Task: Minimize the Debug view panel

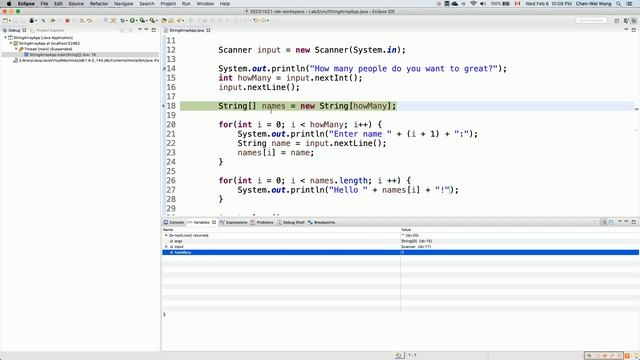Action: pos(146,30)
